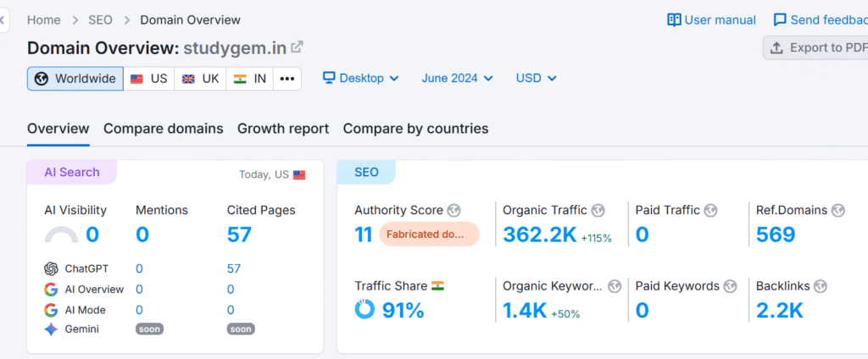The image size is (868, 359).
Task: Click globe info icon beside Backlinks
Action: tap(821, 286)
